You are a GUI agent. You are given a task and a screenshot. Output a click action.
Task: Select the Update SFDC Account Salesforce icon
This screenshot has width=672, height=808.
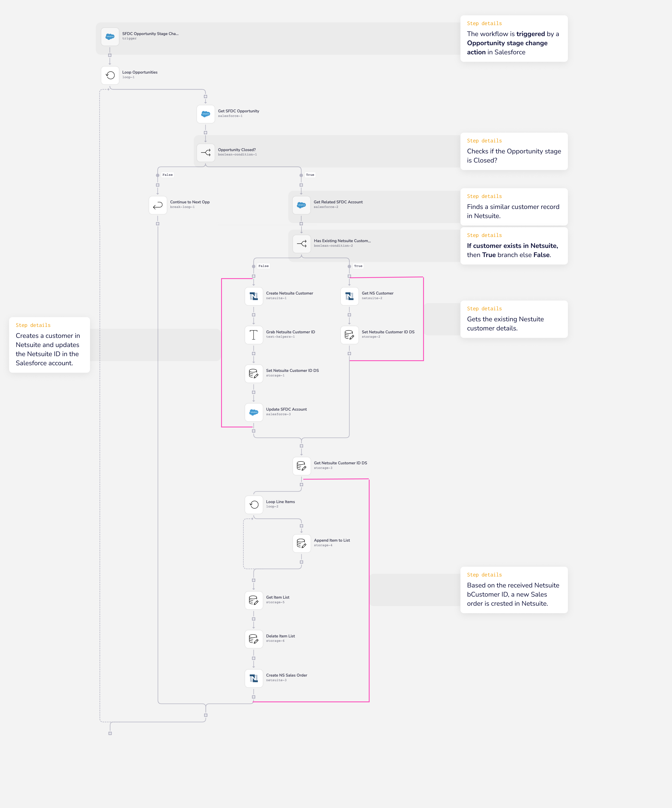[254, 412]
